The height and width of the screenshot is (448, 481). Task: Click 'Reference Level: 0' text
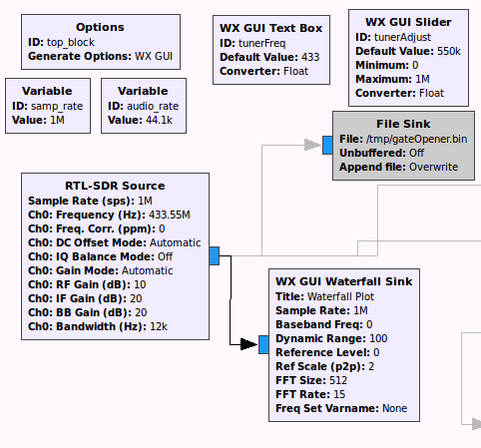click(x=327, y=352)
